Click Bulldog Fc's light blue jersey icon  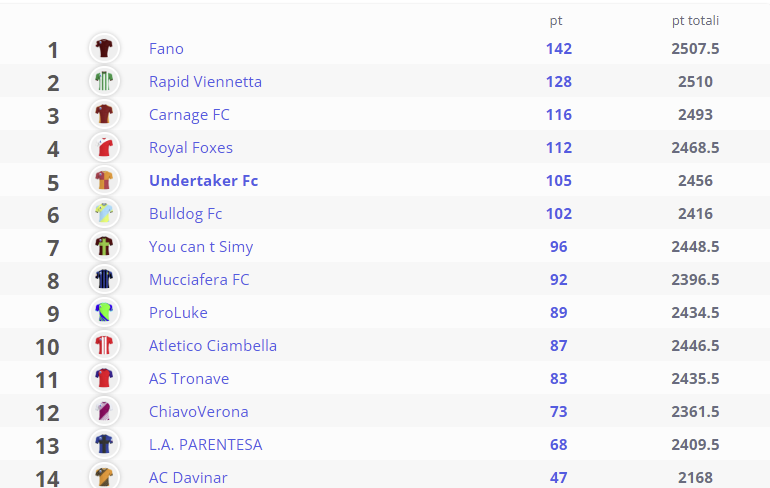pyautogui.click(x=104, y=213)
